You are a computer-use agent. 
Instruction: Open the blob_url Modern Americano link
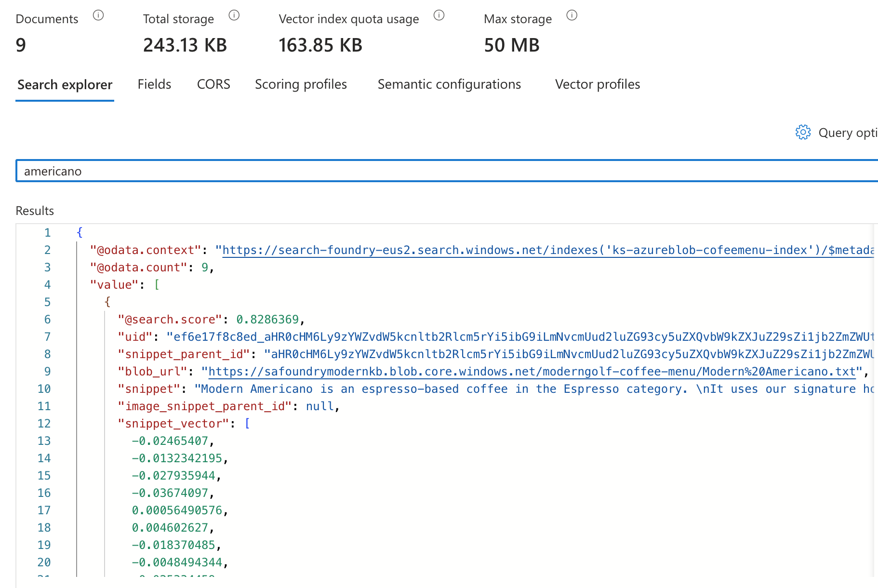(x=530, y=372)
